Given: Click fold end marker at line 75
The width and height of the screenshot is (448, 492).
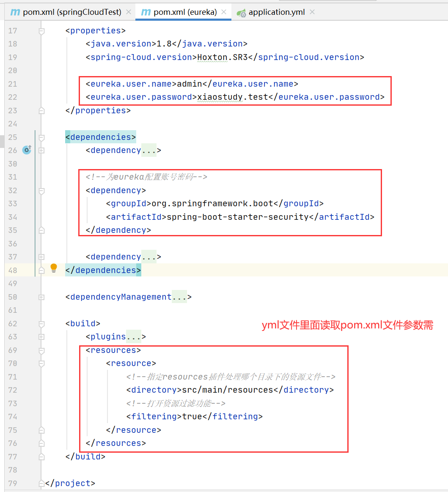Looking at the screenshot, I should (x=41, y=430).
